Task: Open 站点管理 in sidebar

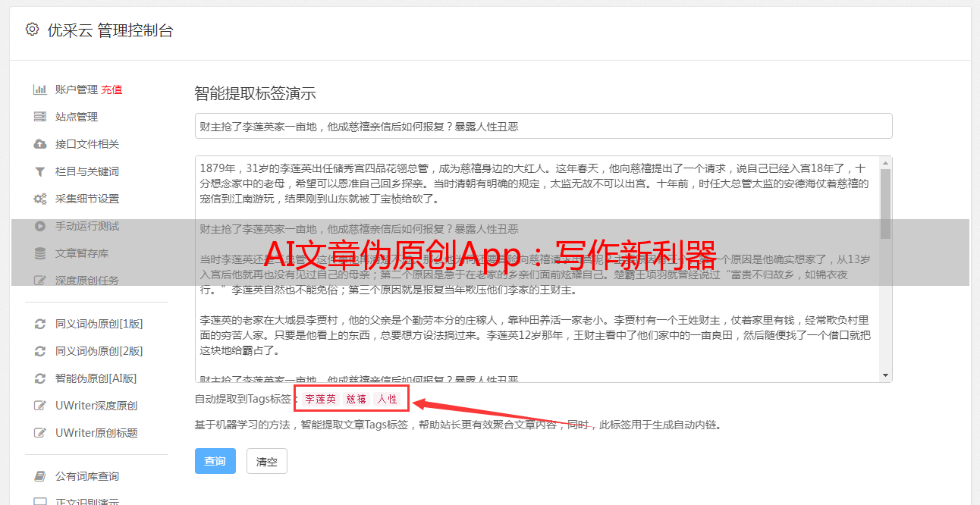Action: (x=77, y=117)
